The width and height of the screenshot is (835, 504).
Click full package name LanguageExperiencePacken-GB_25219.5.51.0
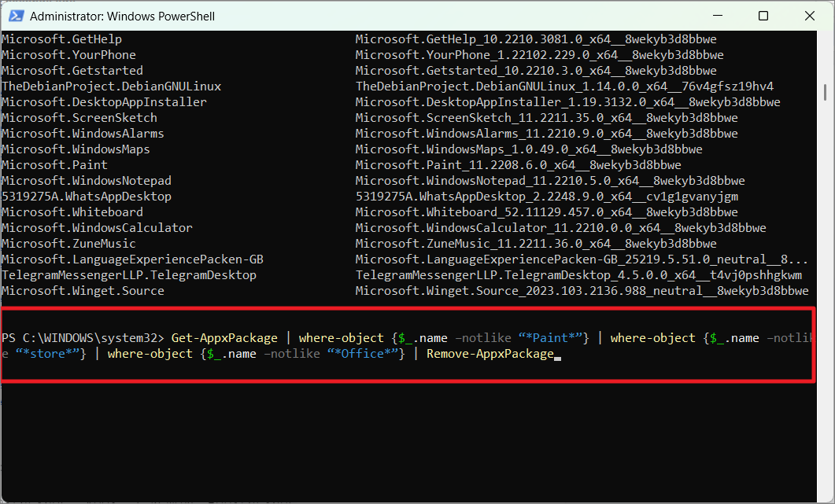tap(582, 259)
